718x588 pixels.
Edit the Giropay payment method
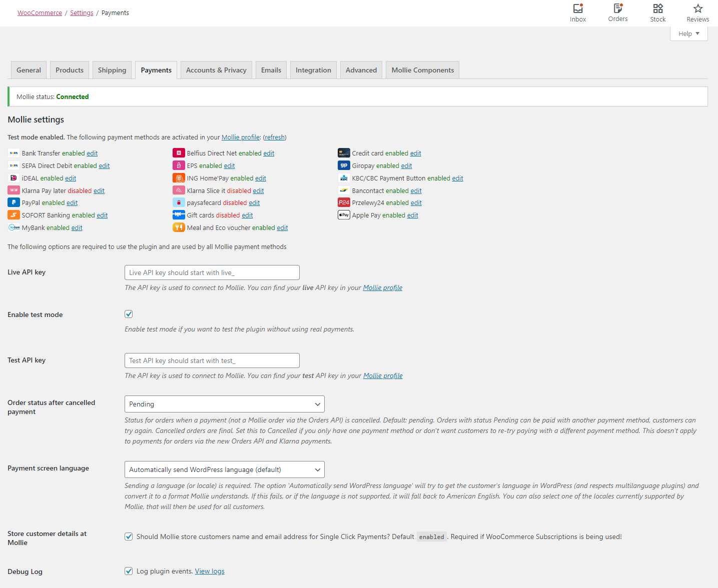point(407,165)
